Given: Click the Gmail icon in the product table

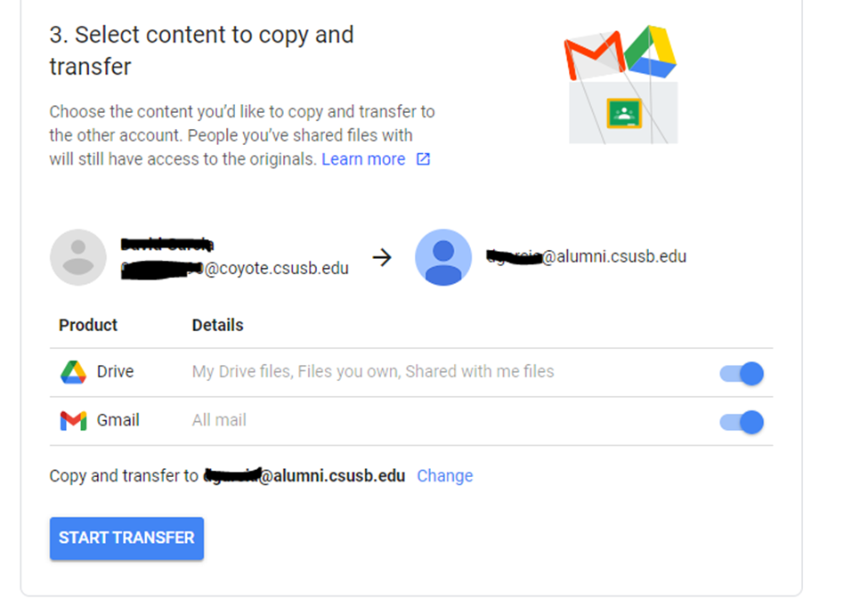Looking at the screenshot, I should click(x=73, y=421).
